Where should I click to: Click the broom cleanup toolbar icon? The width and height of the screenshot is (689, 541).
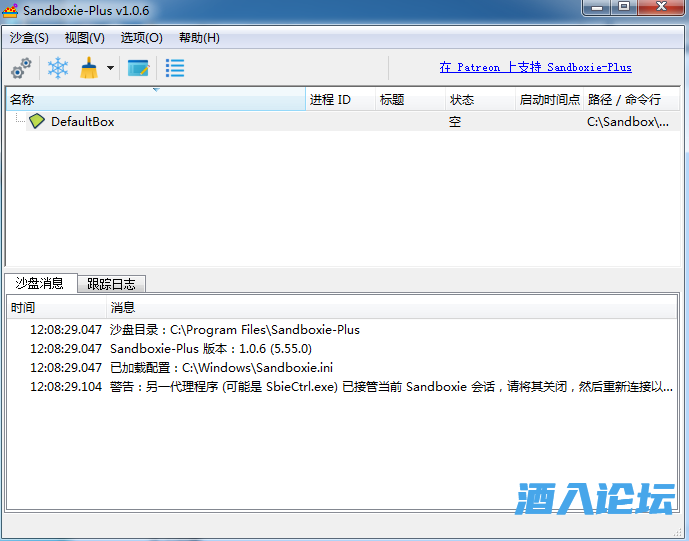click(x=90, y=68)
